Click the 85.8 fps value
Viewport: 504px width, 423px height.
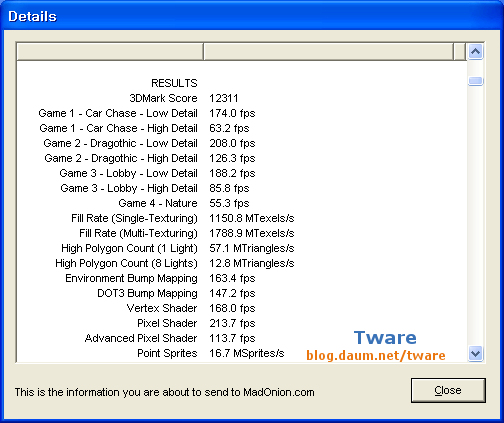tap(229, 188)
